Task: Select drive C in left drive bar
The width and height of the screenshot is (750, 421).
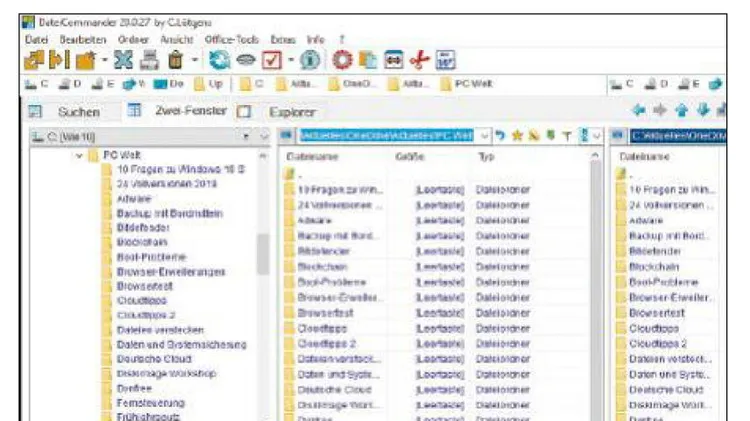Action: [37, 84]
